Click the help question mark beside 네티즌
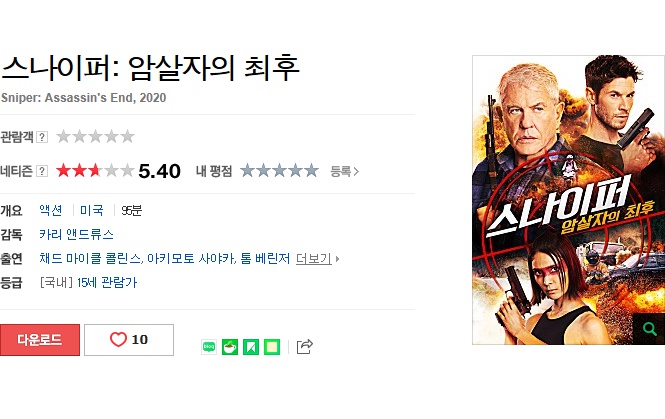 [x=42, y=171]
